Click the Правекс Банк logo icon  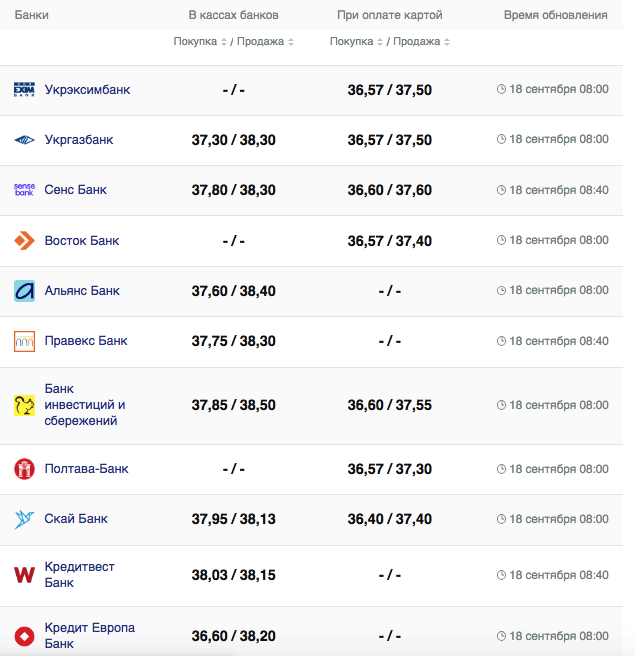(x=24, y=341)
